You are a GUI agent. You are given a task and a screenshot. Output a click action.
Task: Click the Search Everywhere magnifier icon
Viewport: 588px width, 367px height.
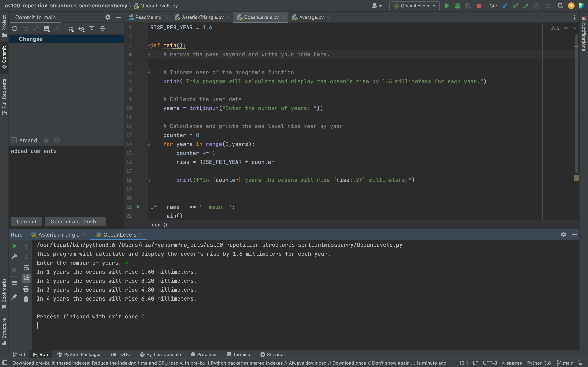click(x=560, y=6)
